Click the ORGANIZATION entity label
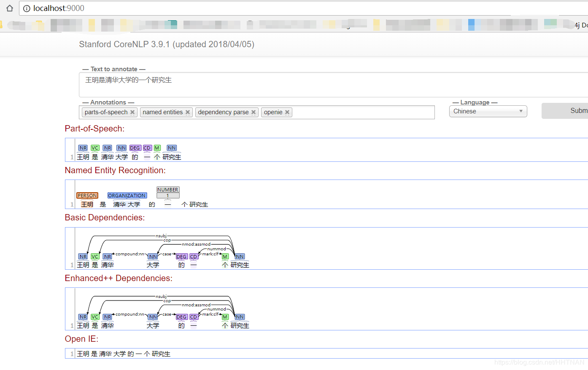Viewport: 588px width, 370px height. coord(127,196)
